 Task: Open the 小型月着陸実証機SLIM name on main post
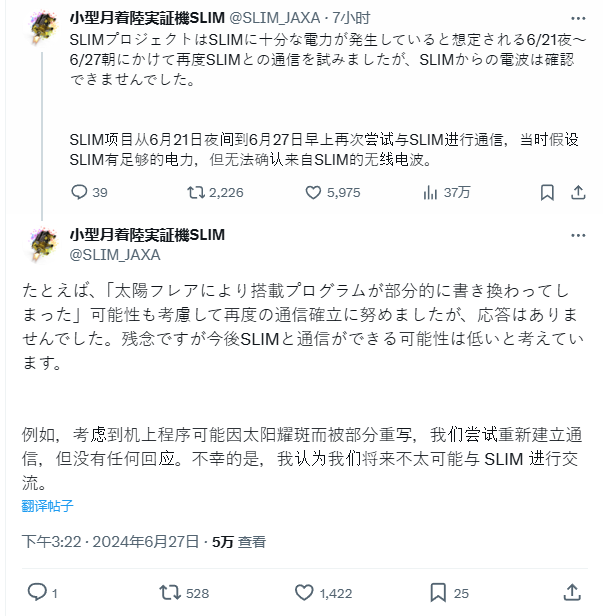point(147,235)
